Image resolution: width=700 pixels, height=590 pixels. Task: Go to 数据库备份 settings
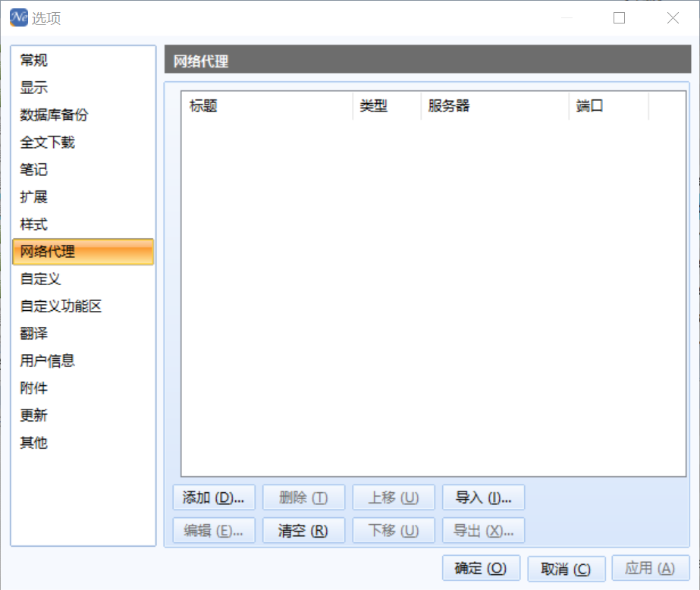(54, 115)
